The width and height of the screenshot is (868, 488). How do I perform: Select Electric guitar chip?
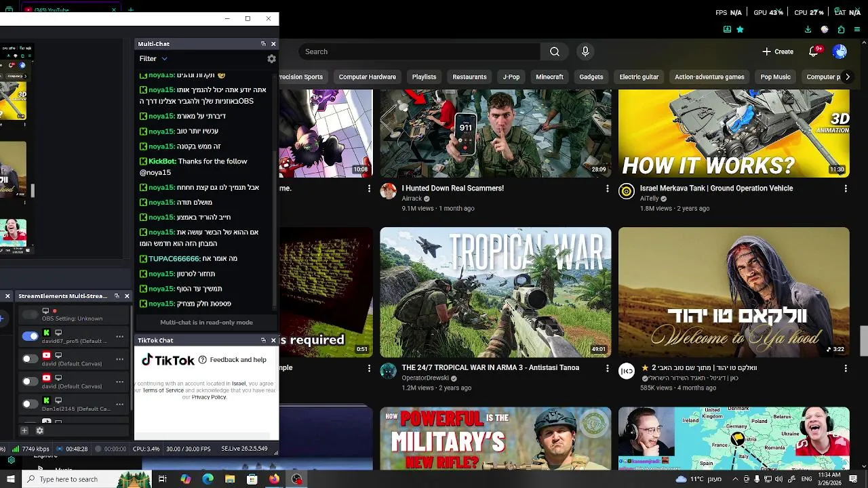(x=639, y=77)
